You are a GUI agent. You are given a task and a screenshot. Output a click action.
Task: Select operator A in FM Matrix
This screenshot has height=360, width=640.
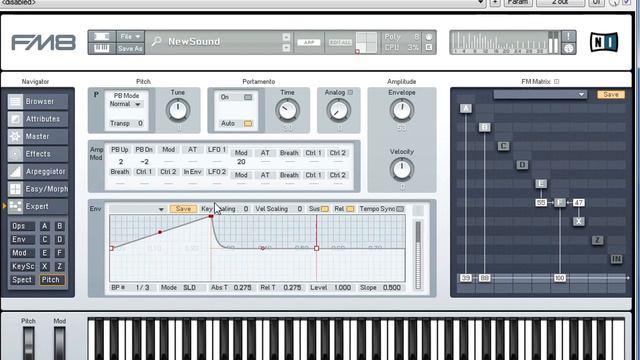point(466,108)
